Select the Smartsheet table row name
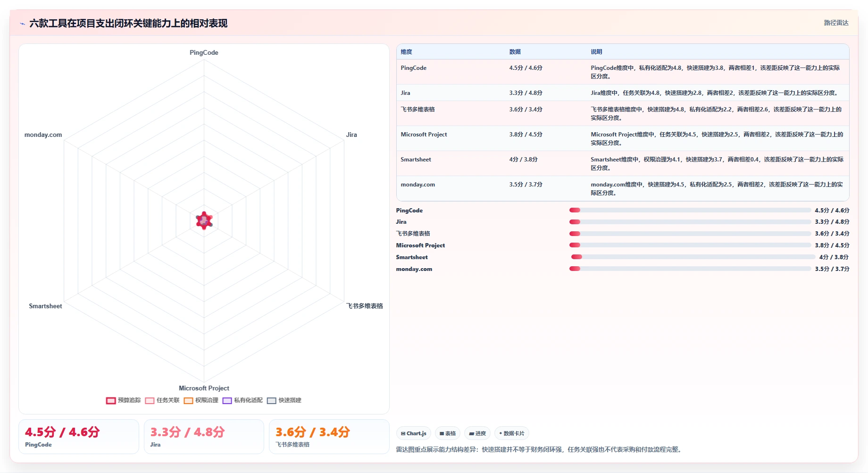868x473 pixels. 416,160
